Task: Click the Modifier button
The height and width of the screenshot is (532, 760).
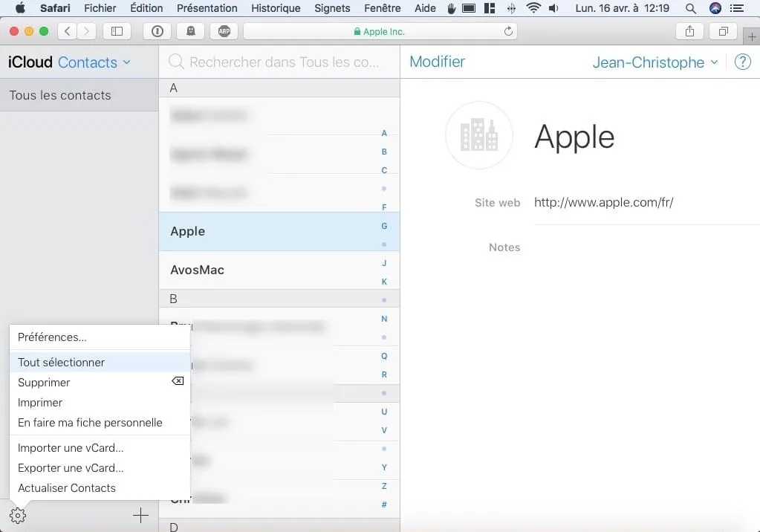Action: pos(437,62)
